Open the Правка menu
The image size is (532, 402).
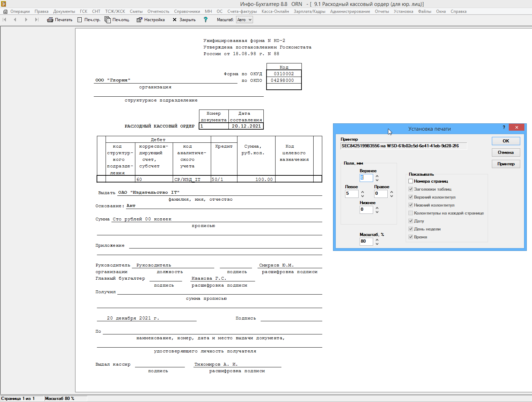[42, 11]
